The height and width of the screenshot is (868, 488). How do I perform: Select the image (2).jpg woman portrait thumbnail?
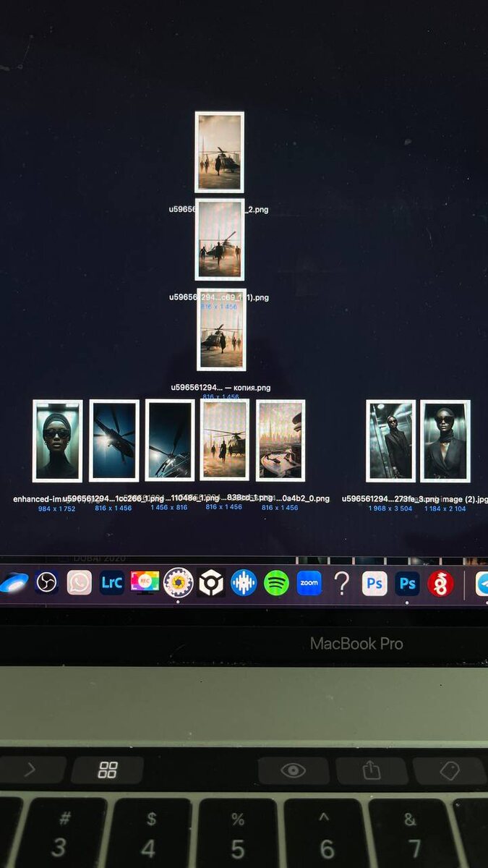445,441
